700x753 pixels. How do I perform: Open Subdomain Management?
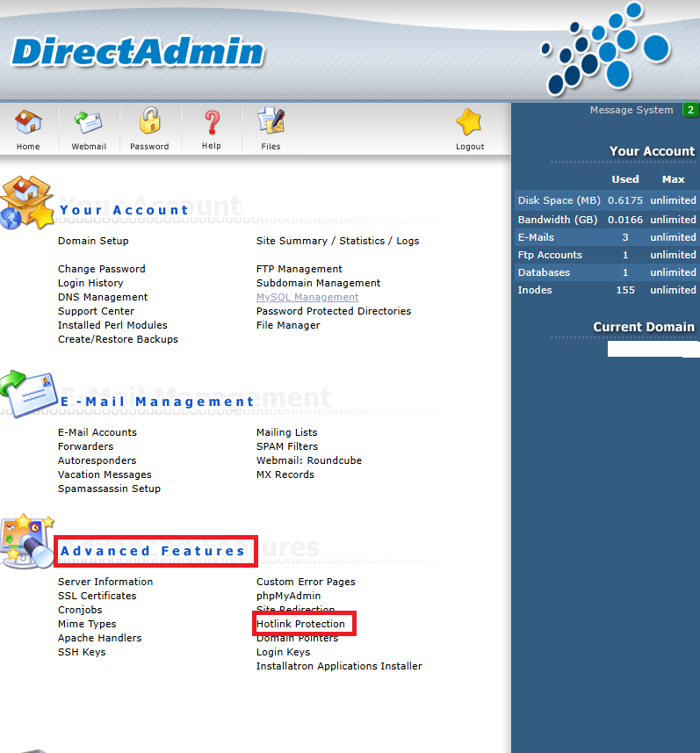point(318,283)
